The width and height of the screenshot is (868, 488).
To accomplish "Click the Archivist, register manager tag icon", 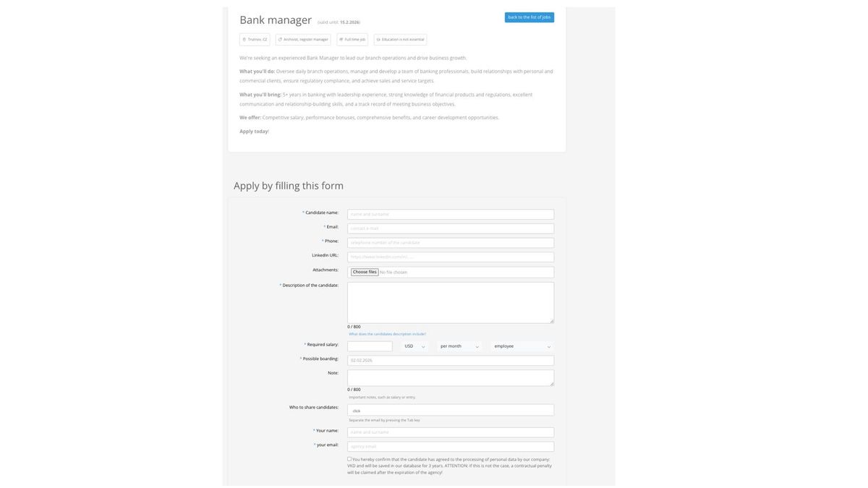I will click(x=280, y=40).
